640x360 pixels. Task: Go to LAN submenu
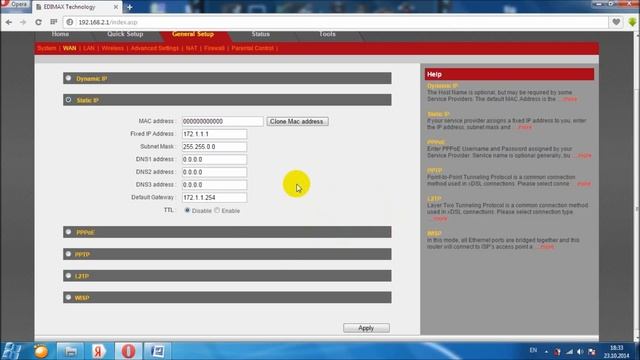point(89,48)
